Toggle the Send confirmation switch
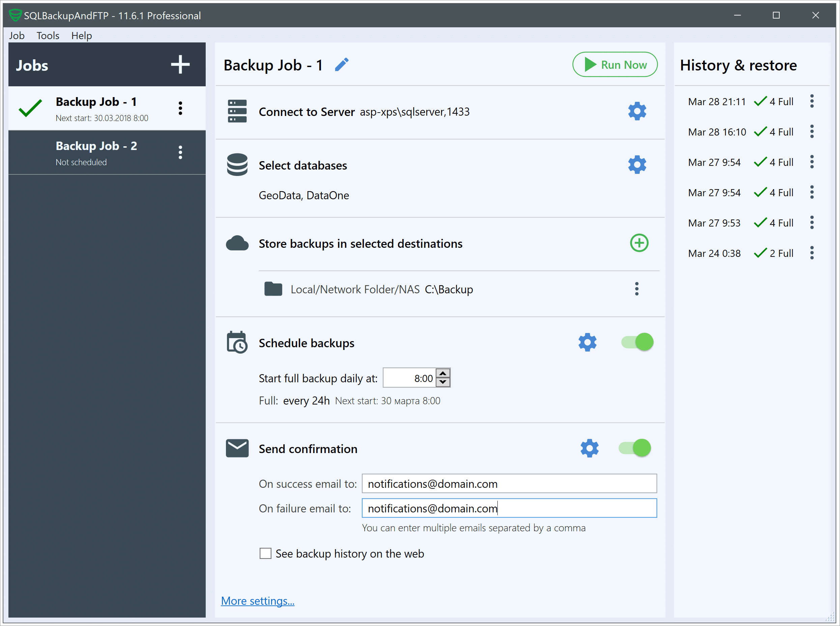The image size is (840, 626). click(635, 448)
